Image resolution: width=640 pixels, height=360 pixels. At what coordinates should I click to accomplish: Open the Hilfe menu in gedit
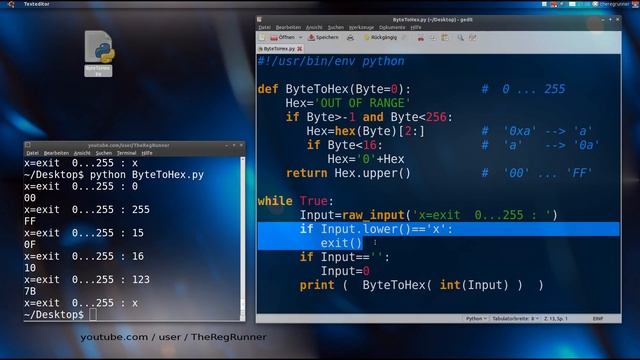(x=416, y=27)
